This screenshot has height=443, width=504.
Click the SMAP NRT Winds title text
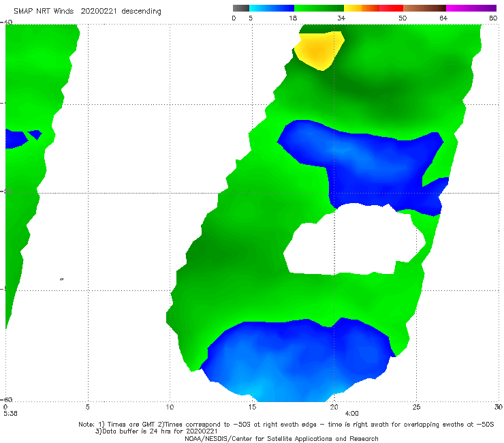pos(87,12)
